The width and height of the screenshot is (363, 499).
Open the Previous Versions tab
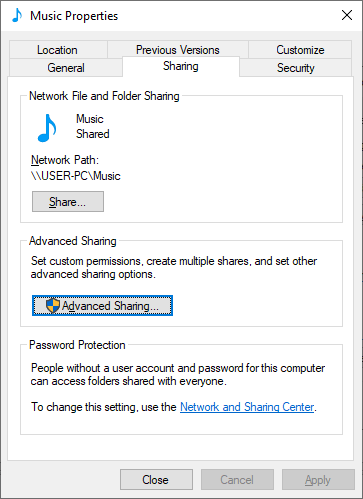pos(178,50)
